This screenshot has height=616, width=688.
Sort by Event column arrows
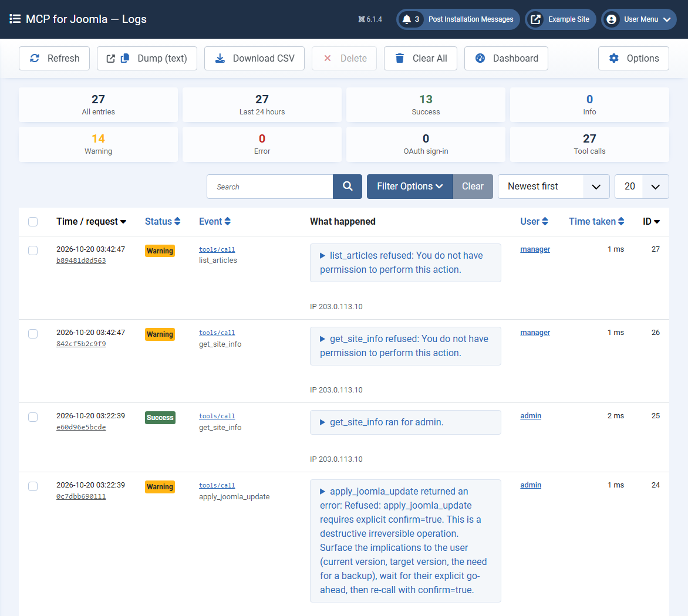(x=227, y=221)
